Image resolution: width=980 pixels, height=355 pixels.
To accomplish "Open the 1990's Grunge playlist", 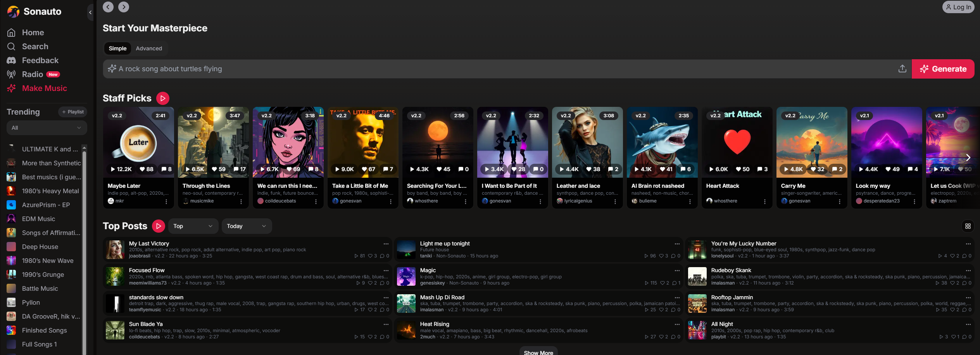I will (x=44, y=274).
